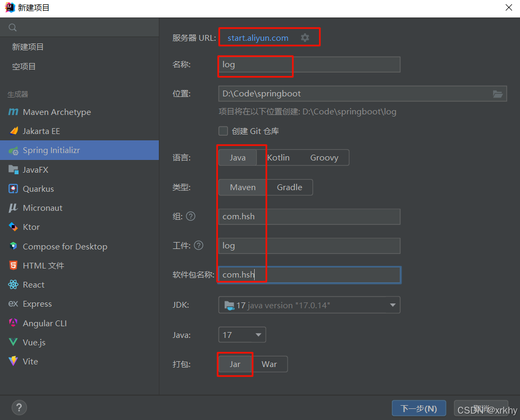Choose Maven as the build type
This screenshot has height=420, width=520.
[243, 187]
